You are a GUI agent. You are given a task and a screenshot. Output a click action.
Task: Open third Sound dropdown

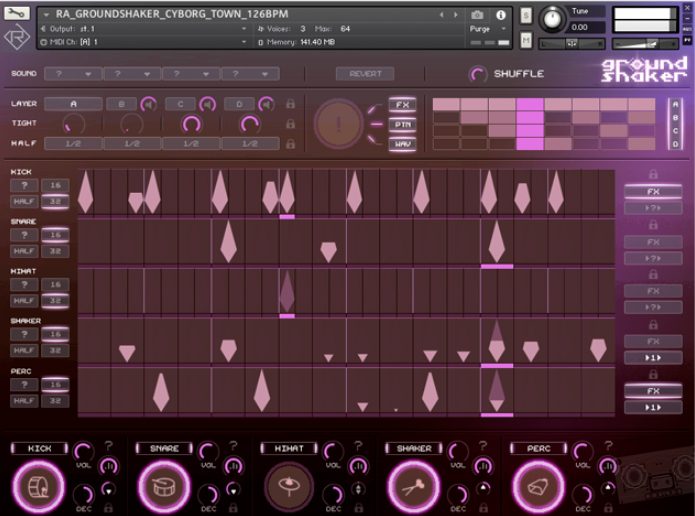pyautogui.click(x=191, y=74)
